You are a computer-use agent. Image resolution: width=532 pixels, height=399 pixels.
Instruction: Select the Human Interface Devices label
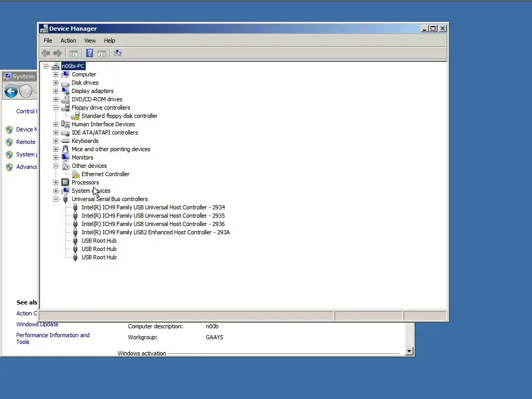coord(103,124)
